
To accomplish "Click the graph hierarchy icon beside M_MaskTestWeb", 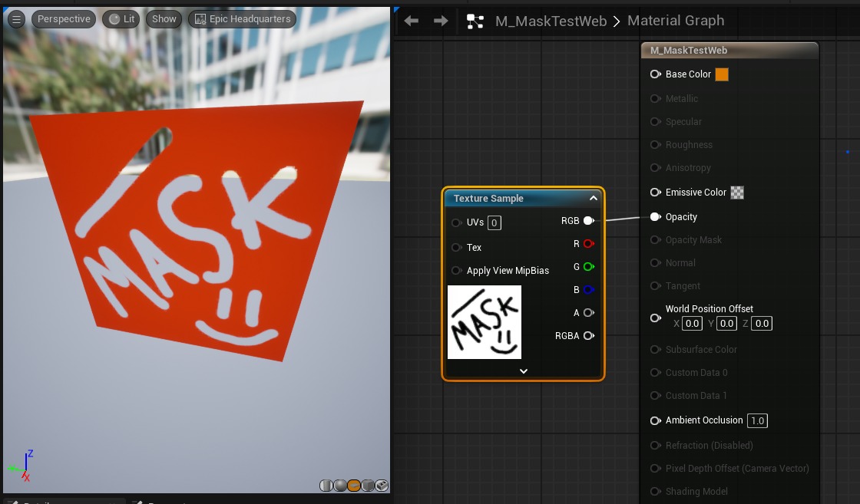I will point(475,21).
